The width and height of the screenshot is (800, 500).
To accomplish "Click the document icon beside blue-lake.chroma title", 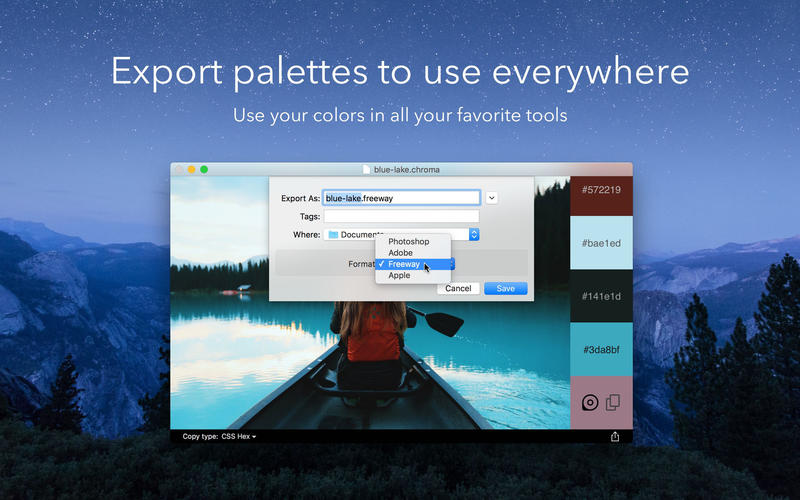I will click(x=366, y=169).
